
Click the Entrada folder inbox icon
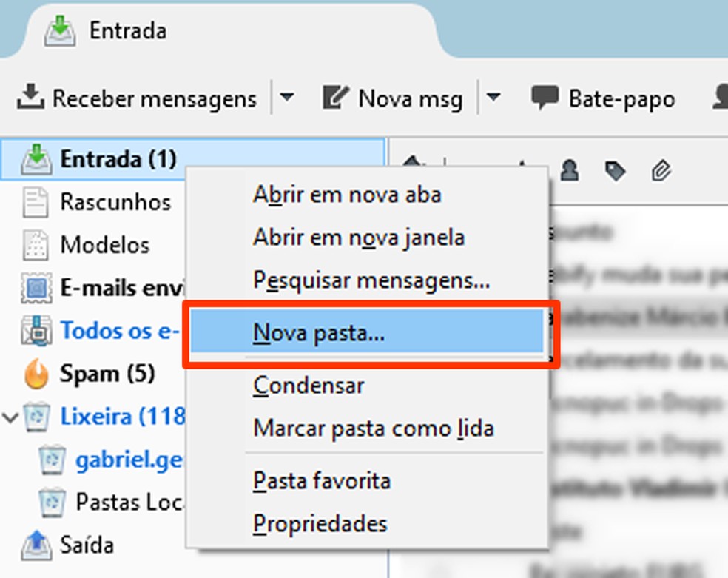point(36,159)
